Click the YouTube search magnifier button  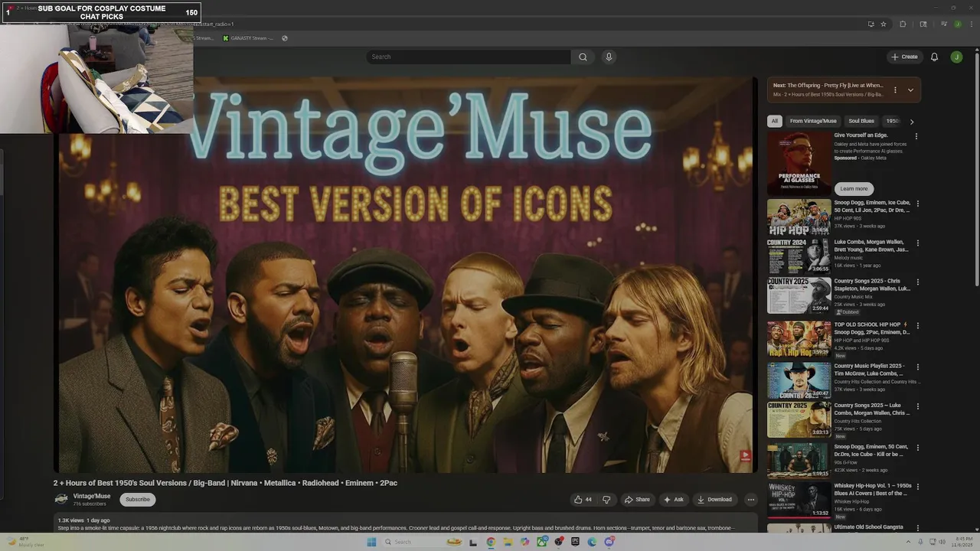(x=583, y=57)
